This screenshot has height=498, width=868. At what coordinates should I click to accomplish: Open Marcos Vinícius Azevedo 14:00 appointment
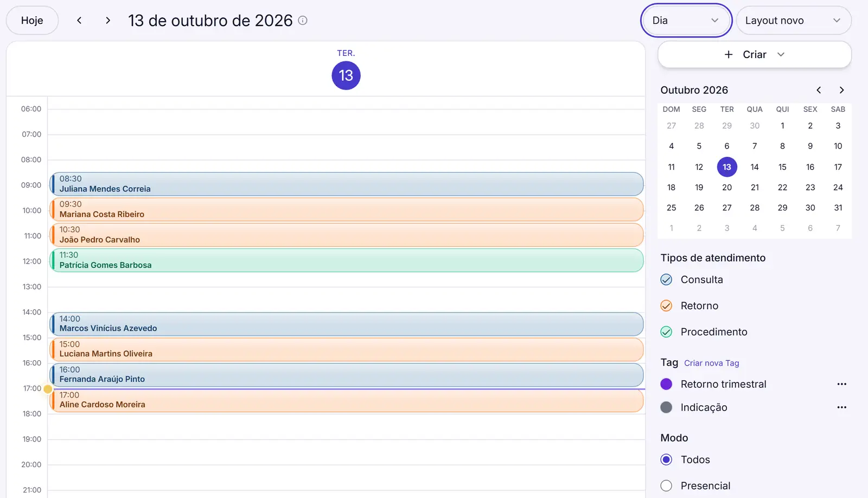(x=347, y=324)
